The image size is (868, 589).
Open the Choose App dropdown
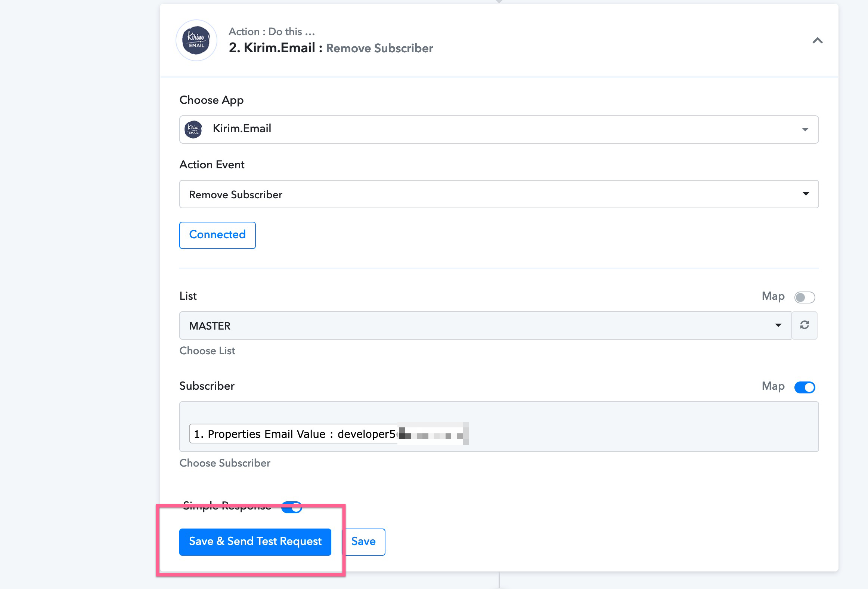[x=499, y=130]
